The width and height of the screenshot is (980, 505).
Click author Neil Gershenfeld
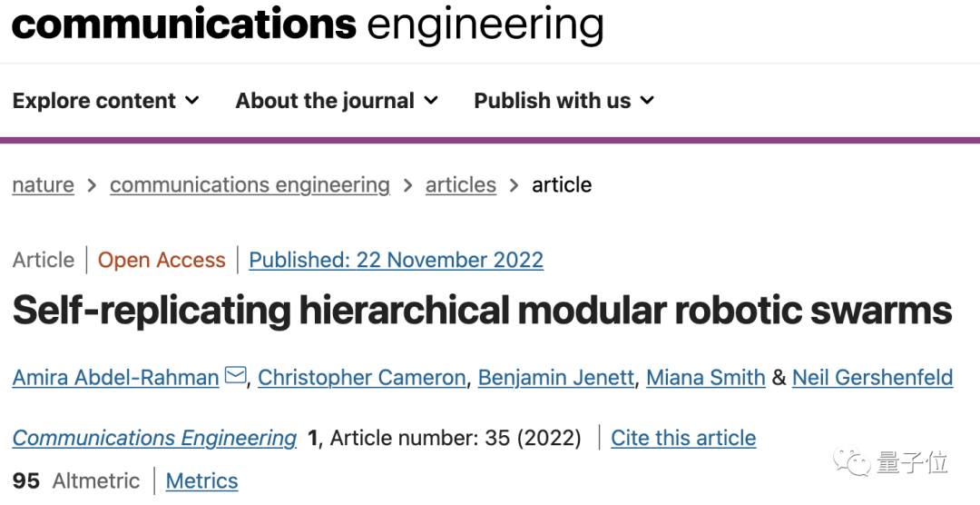click(x=872, y=378)
